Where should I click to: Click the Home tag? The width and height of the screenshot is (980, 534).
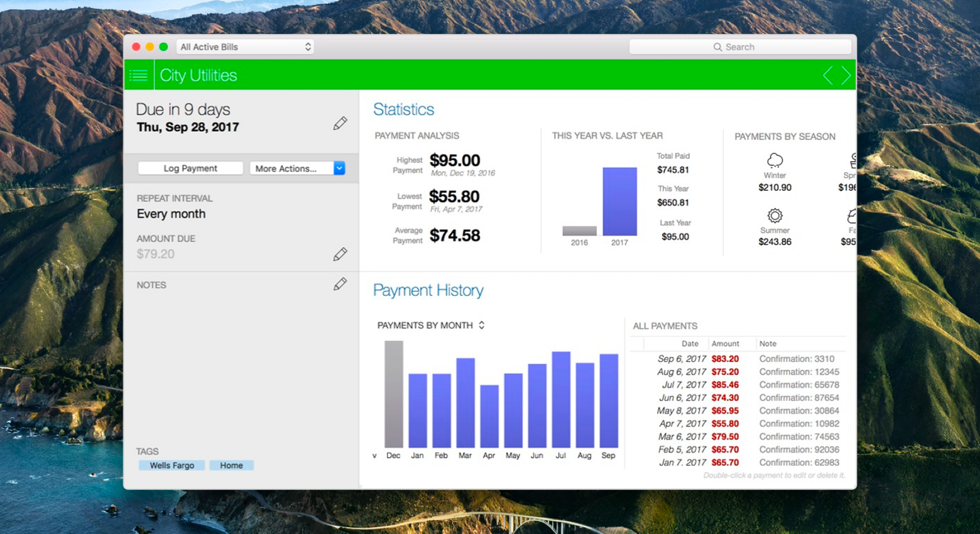pos(231,465)
